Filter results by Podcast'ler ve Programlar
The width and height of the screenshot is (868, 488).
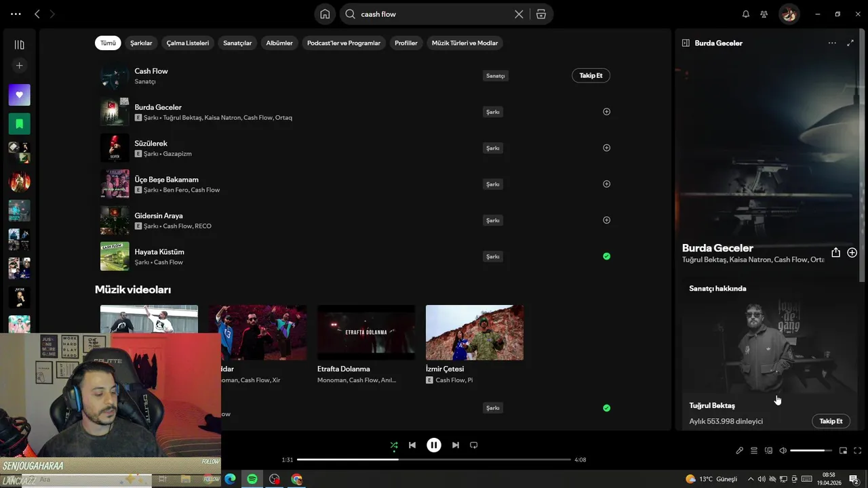pyautogui.click(x=344, y=43)
